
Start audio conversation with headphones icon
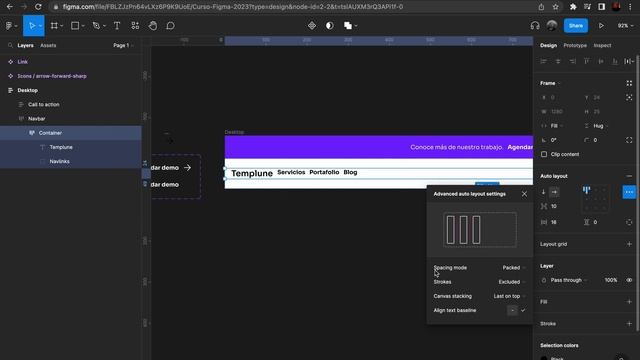click(535, 26)
